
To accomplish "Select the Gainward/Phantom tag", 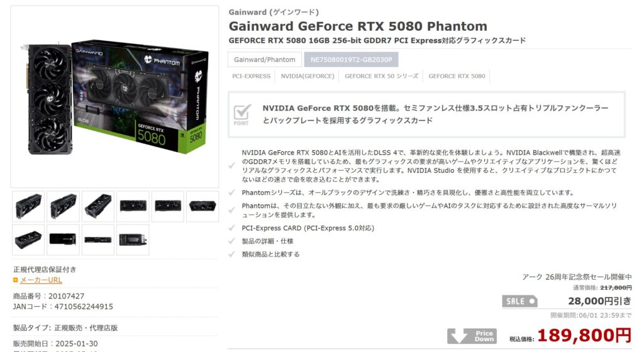I will (265, 60).
